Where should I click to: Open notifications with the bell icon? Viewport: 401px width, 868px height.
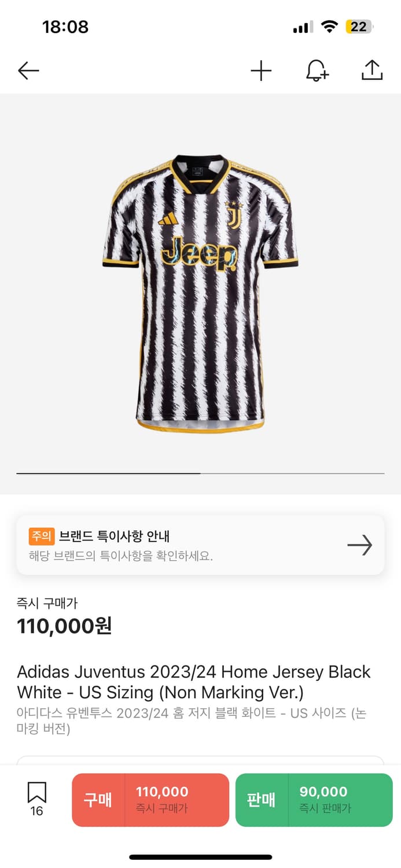point(316,71)
